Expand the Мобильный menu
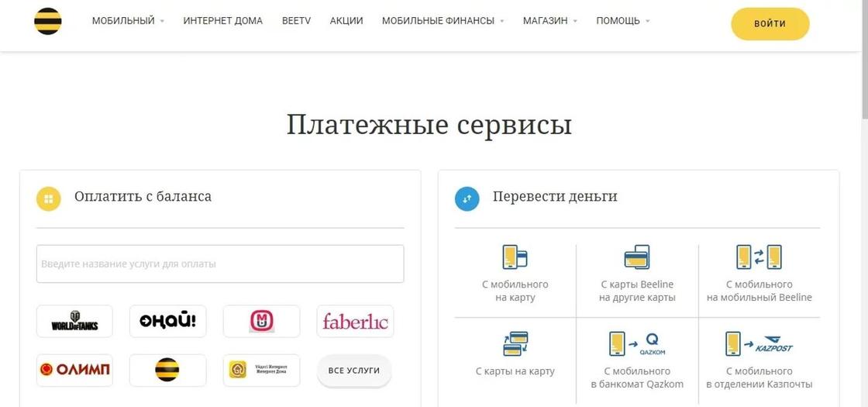The width and height of the screenshot is (868, 407). (128, 21)
